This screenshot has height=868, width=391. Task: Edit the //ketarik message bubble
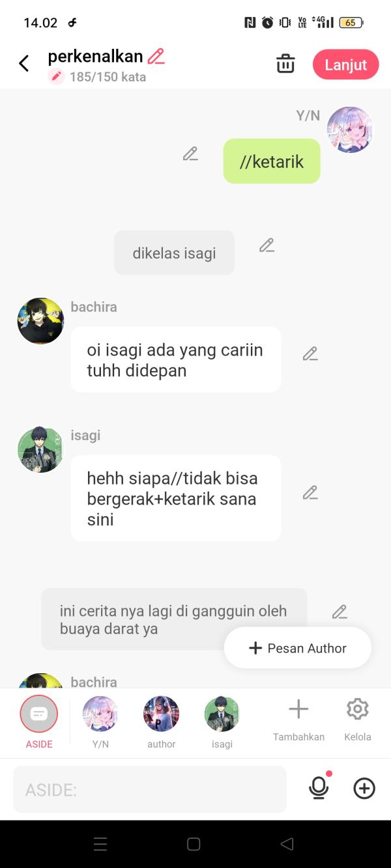190,154
